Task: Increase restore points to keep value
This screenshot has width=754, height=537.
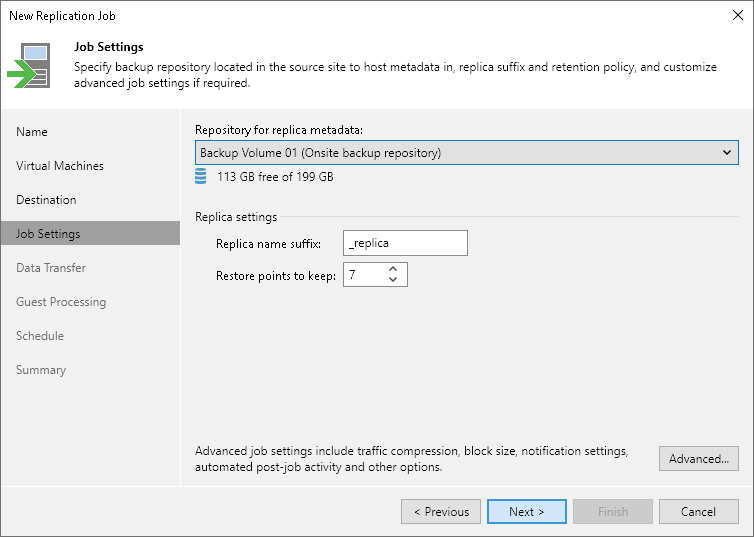Action: point(393,268)
